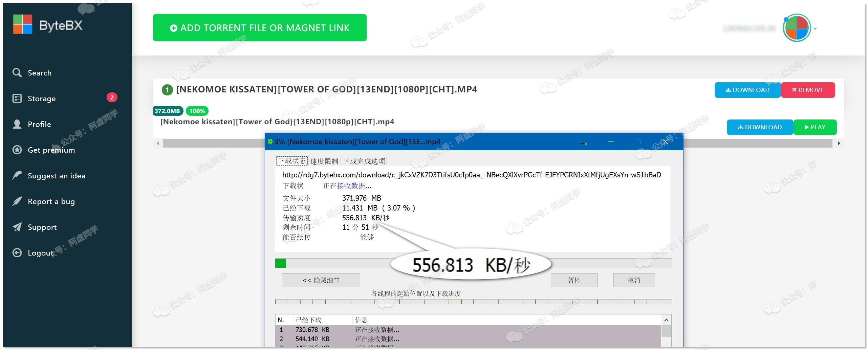Close the download progress dialog

[666, 141]
